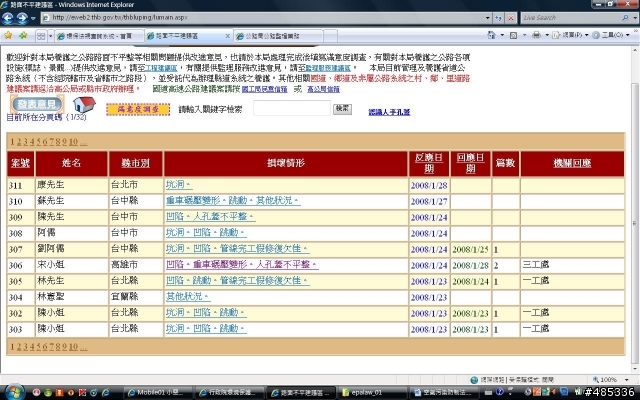
Task: Click the browser Back arrow button
Action: (x=7, y=18)
